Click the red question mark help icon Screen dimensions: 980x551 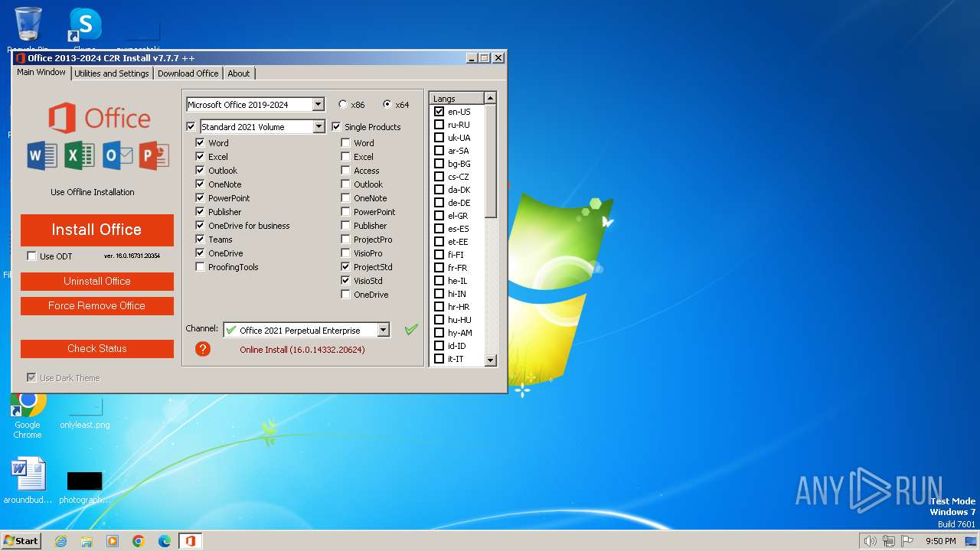[x=203, y=349]
